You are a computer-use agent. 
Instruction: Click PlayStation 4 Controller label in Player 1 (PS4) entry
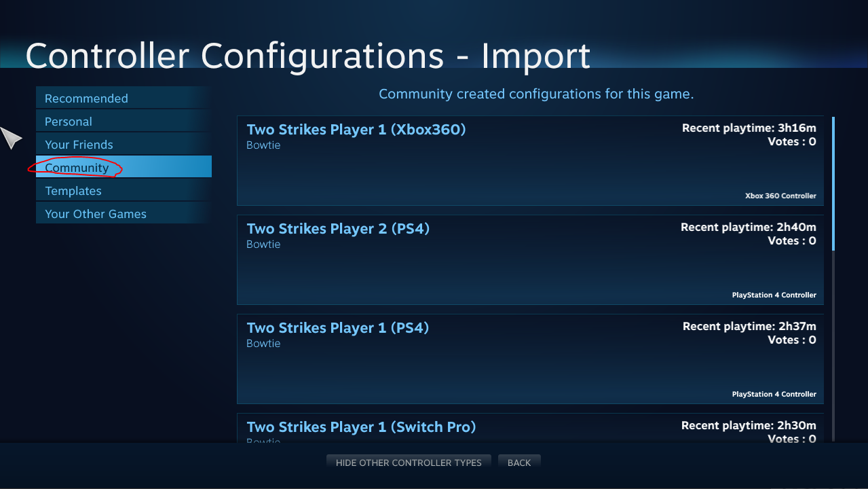(x=774, y=394)
